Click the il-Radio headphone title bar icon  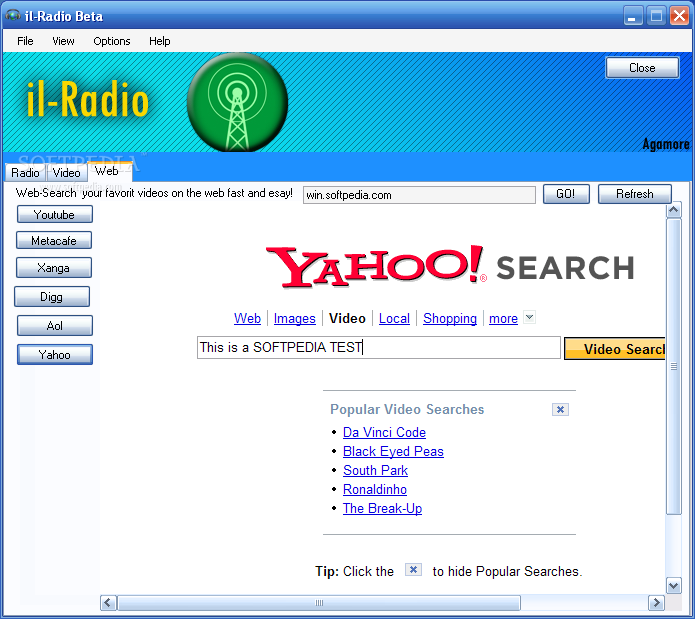13,16
